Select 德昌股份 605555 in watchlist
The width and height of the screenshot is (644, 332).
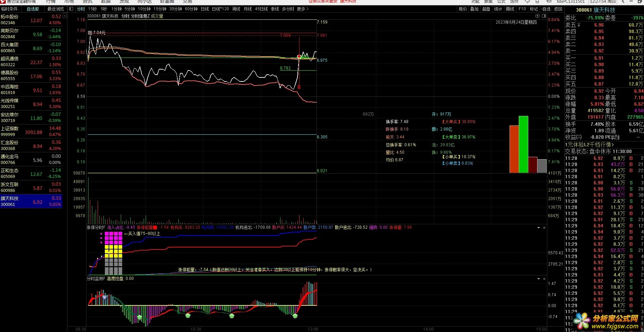click(31, 76)
